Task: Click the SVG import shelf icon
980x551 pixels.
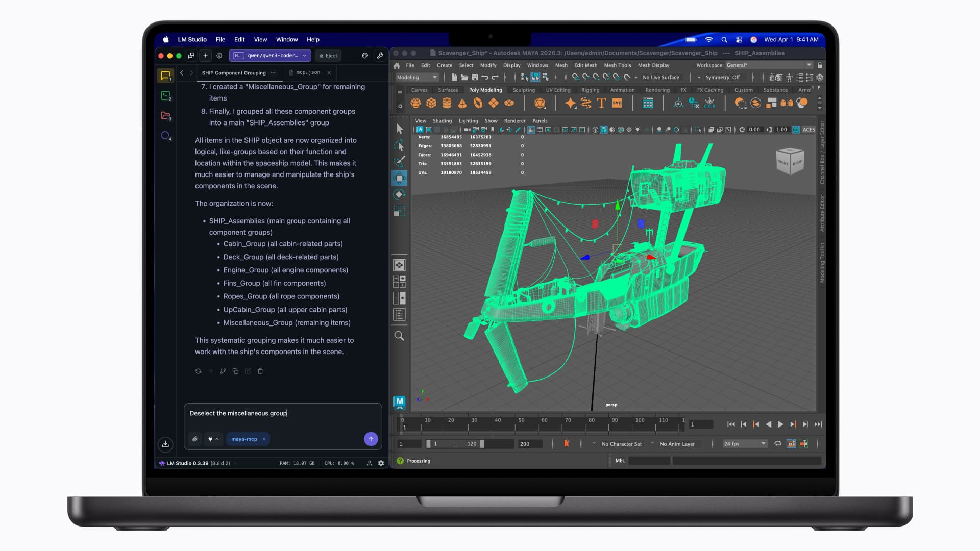Action: click(x=617, y=103)
